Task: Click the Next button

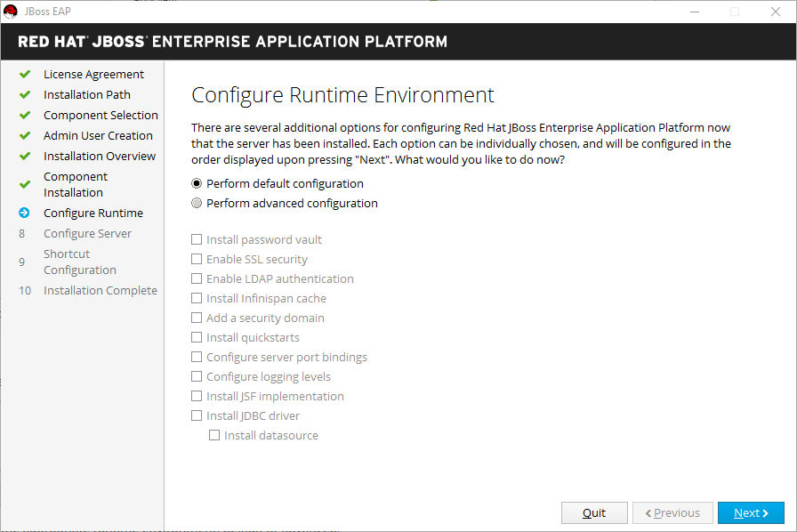Action: click(x=750, y=512)
